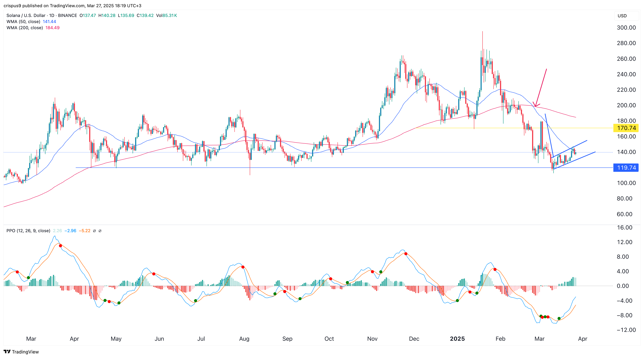Click the Dec label on the time axis
Image resolution: width=644 pixels, height=358 pixels.
point(414,339)
